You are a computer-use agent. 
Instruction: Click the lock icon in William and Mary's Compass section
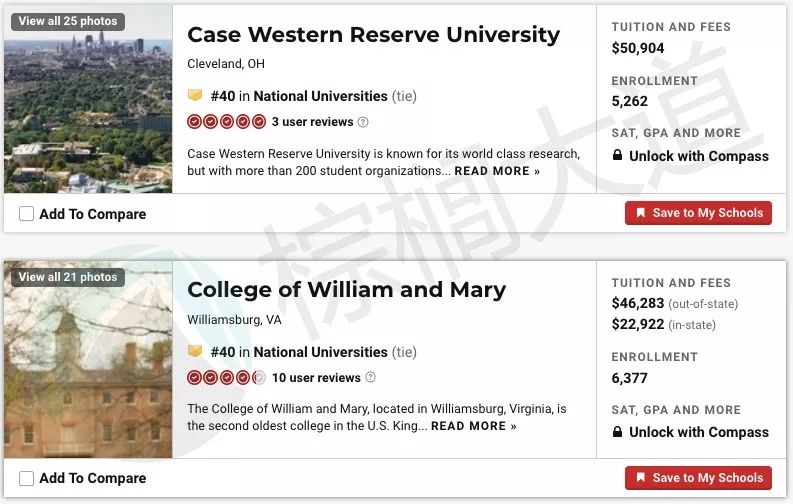click(617, 432)
